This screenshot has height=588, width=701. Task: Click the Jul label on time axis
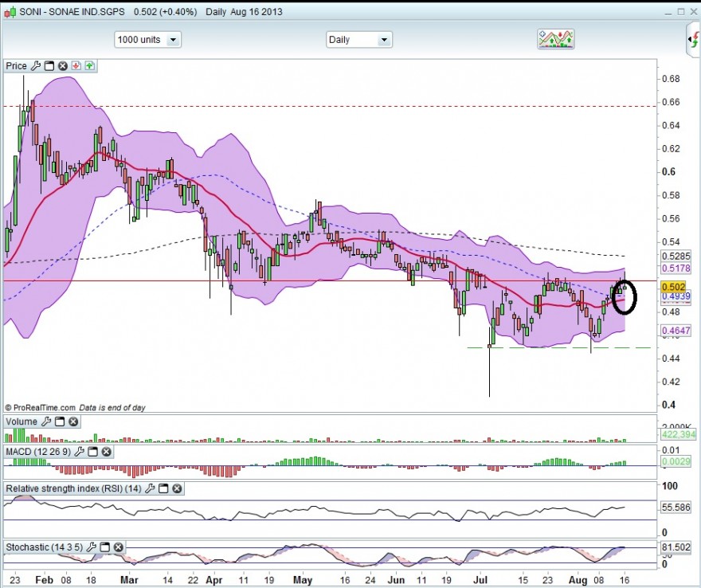tap(480, 580)
